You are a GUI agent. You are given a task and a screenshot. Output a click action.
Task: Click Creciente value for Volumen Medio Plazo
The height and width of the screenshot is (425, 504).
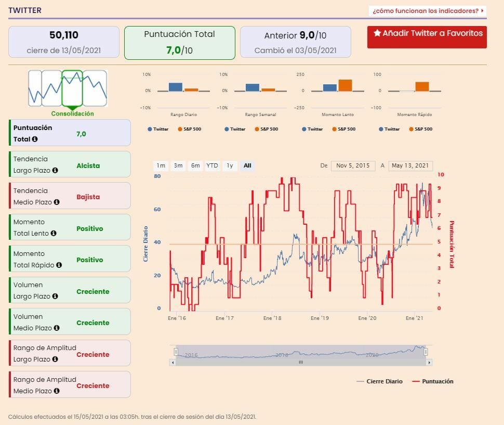click(93, 323)
